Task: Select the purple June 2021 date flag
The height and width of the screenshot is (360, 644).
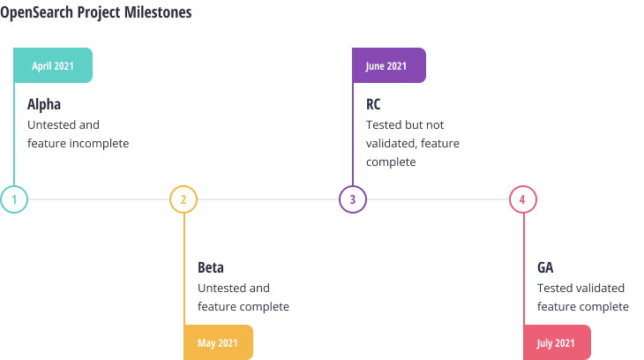Action: point(389,66)
